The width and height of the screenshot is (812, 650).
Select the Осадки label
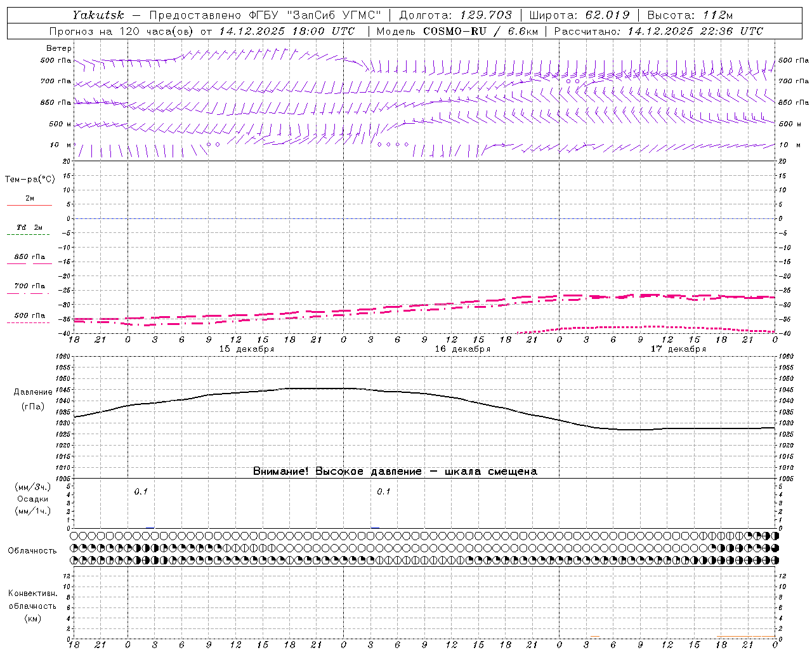[33, 499]
